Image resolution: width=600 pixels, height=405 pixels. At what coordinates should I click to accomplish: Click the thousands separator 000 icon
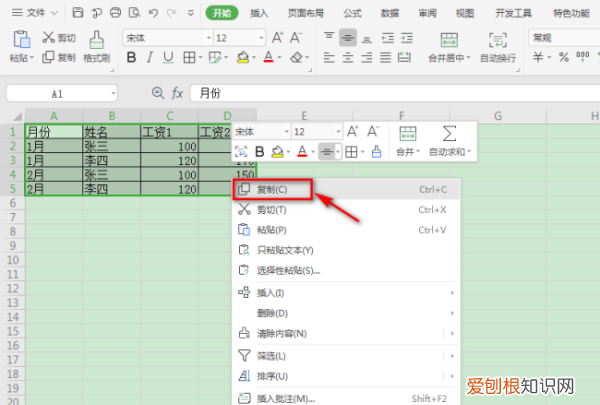583,57
